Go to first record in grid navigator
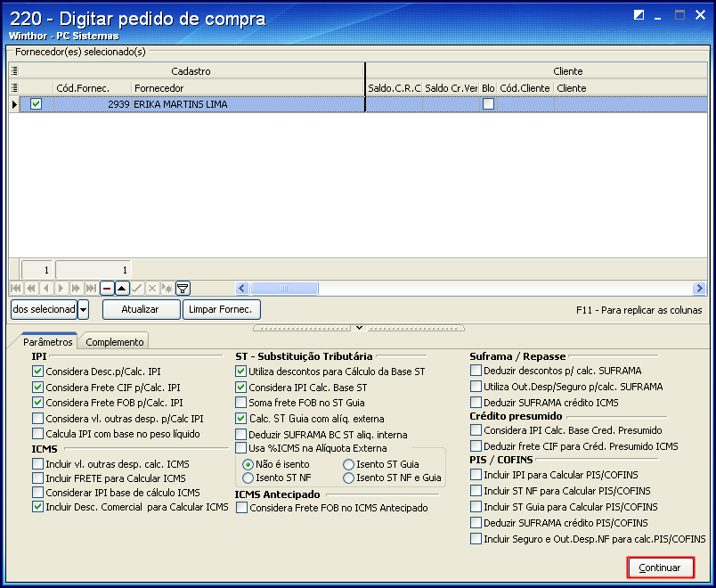 [x=15, y=289]
